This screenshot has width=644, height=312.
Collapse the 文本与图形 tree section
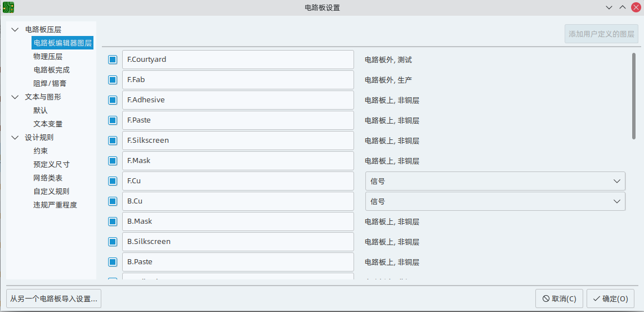[x=15, y=97]
